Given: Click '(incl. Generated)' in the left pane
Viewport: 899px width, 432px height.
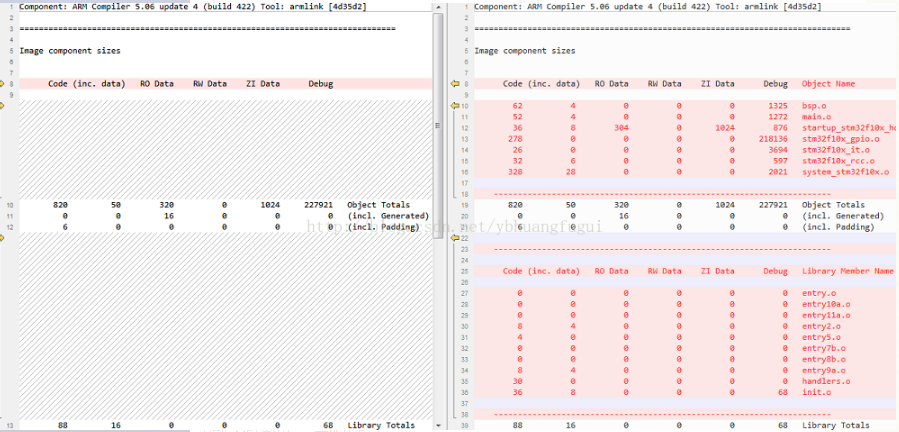Looking at the screenshot, I should [388, 216].
